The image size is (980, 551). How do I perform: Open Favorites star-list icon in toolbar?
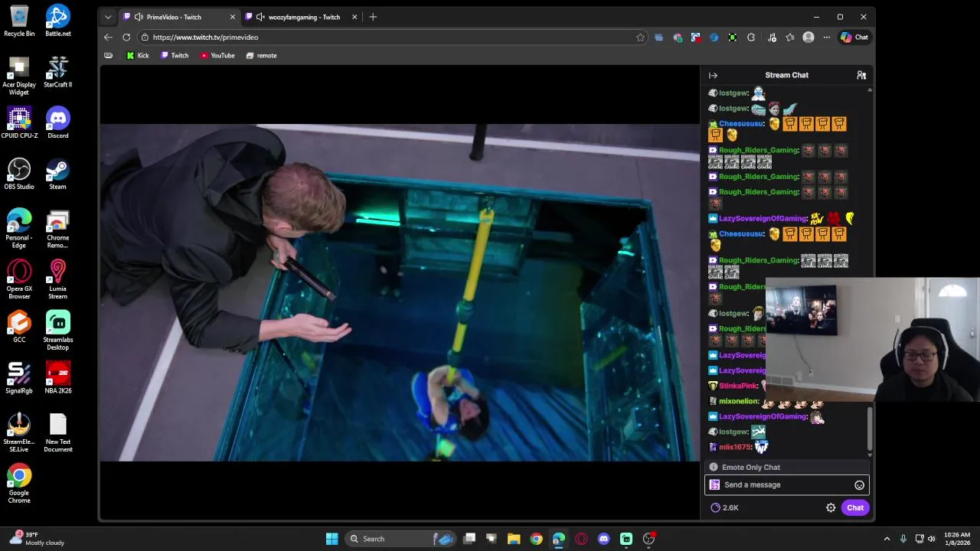[790, 37]
